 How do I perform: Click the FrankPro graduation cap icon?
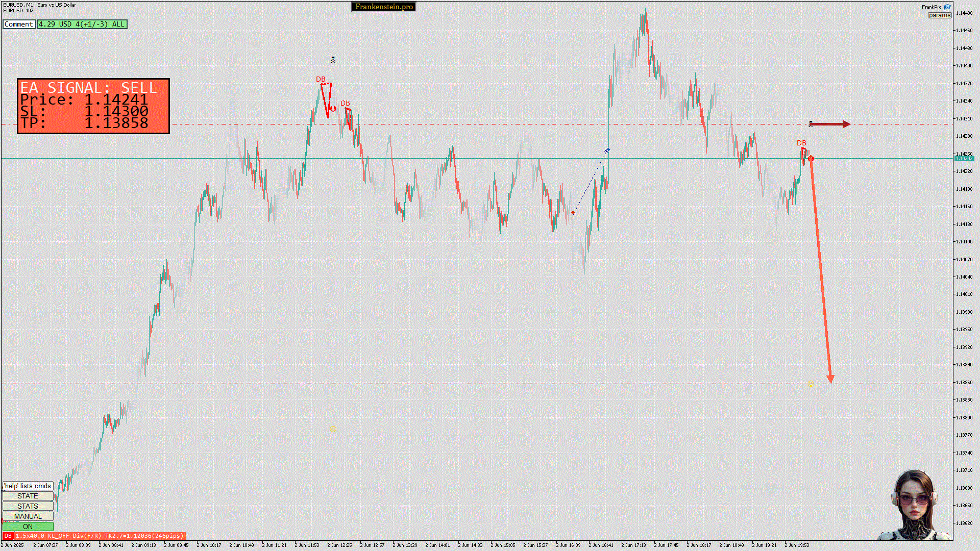pyautogui.click(x=947, y=7)
